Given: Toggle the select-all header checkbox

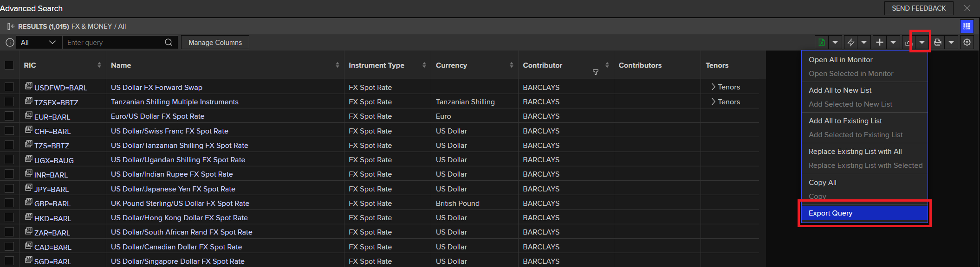Looking at the screenshot, I should pos(9,65).
